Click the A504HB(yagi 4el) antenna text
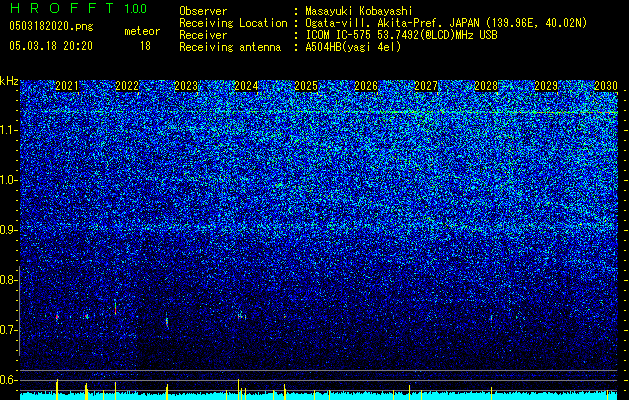The height and width of the screenshot is (400, 629). [x=353, y=47]
